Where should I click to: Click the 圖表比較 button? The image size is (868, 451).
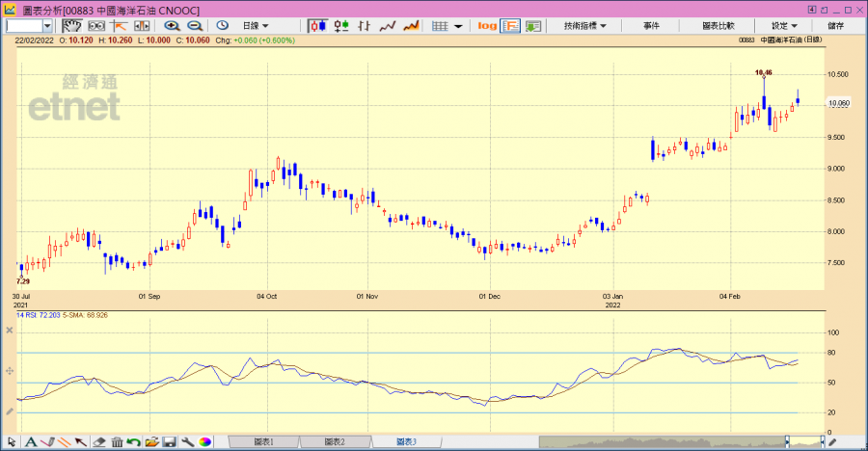click(x=717, y=26)
